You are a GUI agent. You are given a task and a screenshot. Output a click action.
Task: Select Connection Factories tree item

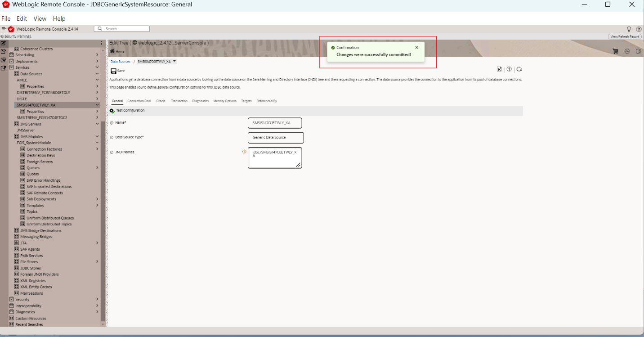click(44, 149)
